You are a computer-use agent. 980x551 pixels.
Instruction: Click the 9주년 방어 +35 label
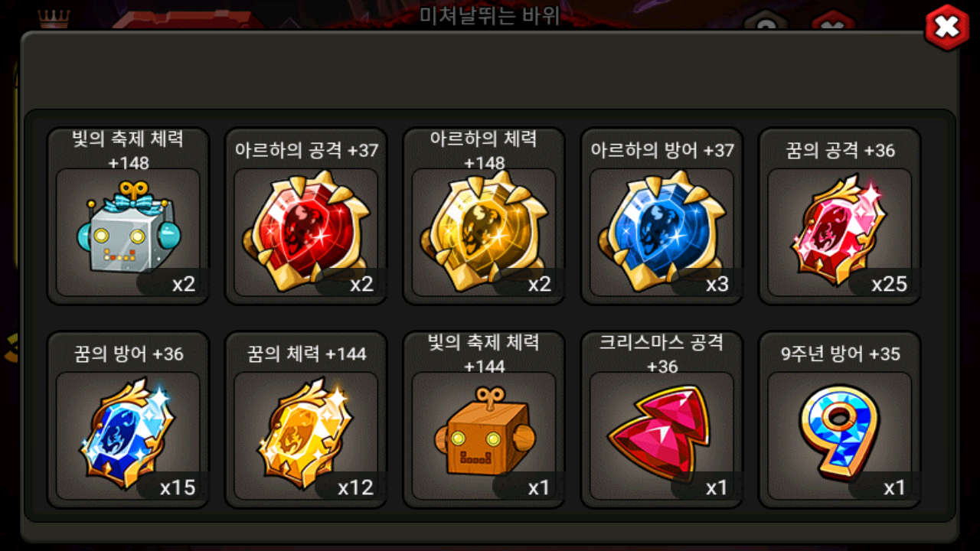point(840,354)
